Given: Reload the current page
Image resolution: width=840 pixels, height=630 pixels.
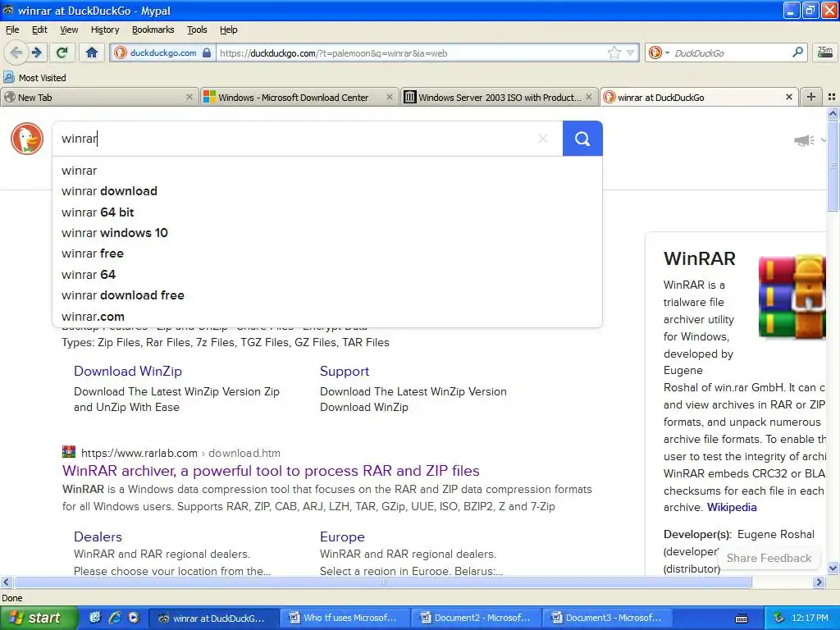Looking at the screenshot, I should click(x=62, y=52).
